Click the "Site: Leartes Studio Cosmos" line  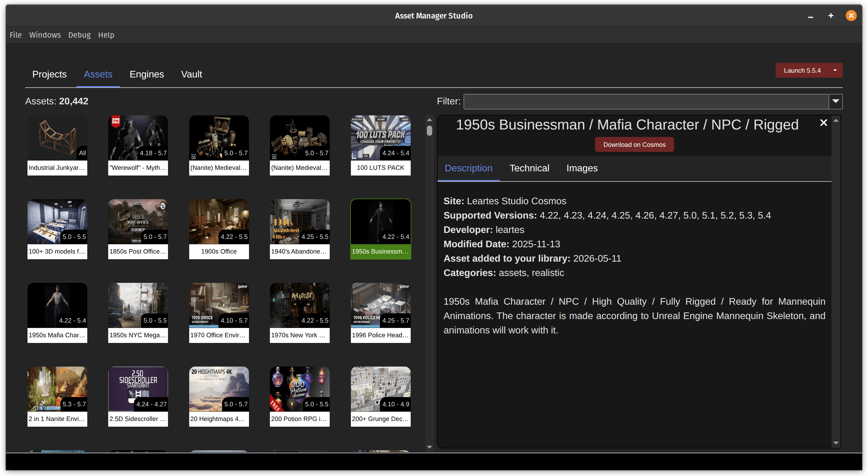(x=505, y=201)
